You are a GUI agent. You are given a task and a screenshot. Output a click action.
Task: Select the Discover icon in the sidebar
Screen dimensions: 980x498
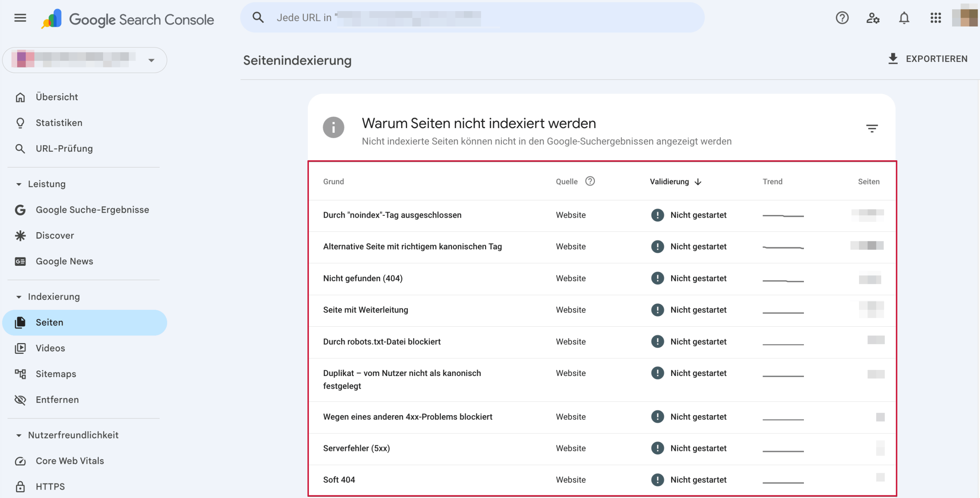tap(20, 235)
